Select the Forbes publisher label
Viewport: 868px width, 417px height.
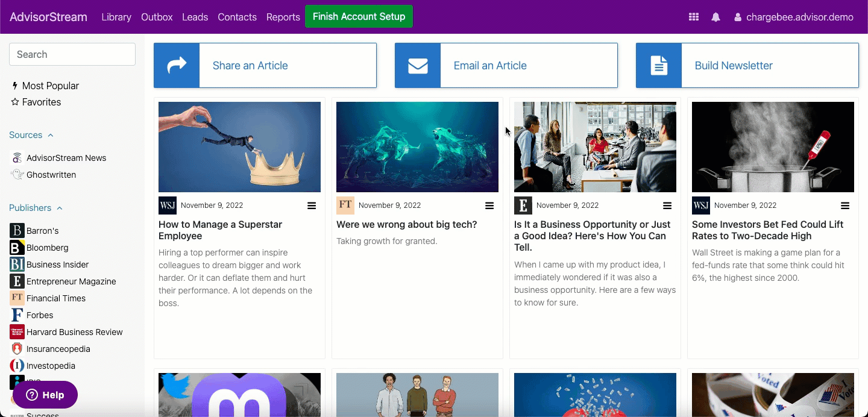[x=40, y=315]
